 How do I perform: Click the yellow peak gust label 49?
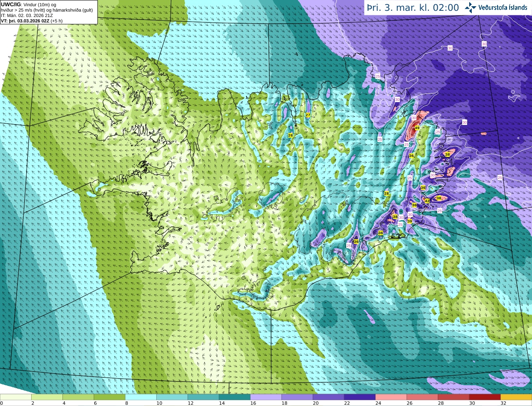pyautogui.click(x=417, y=128)
